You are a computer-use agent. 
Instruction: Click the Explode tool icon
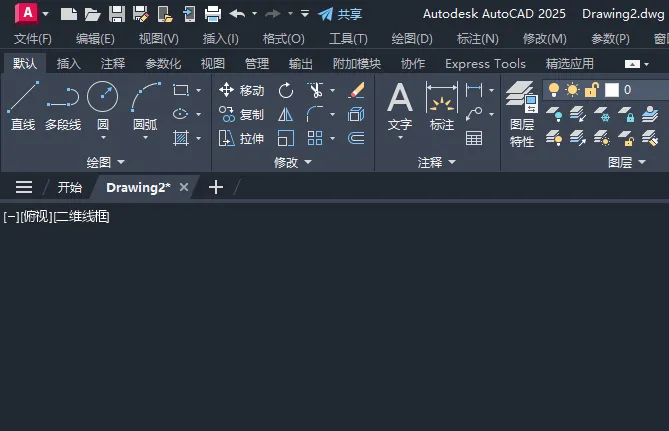click(356, 114)
